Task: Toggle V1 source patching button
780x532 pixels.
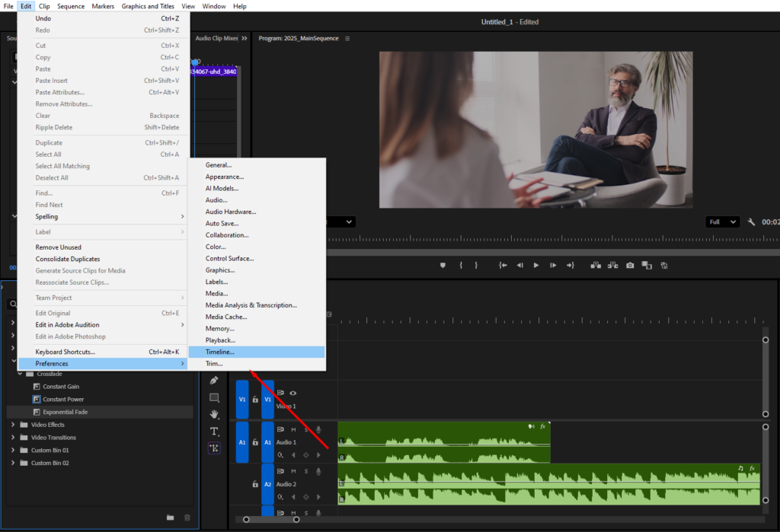Action: (x=242, y=400)
